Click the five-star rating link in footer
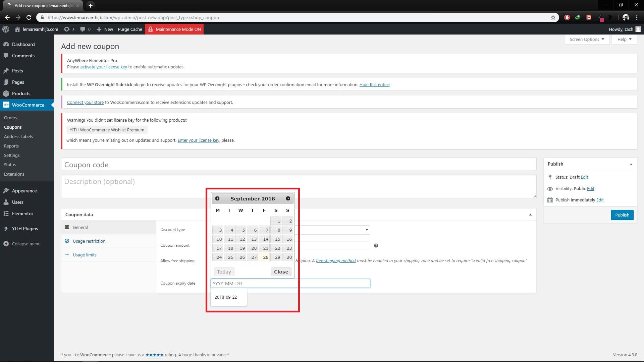The width and height of the screenshot is (644, 362). [x=154, y=355]
